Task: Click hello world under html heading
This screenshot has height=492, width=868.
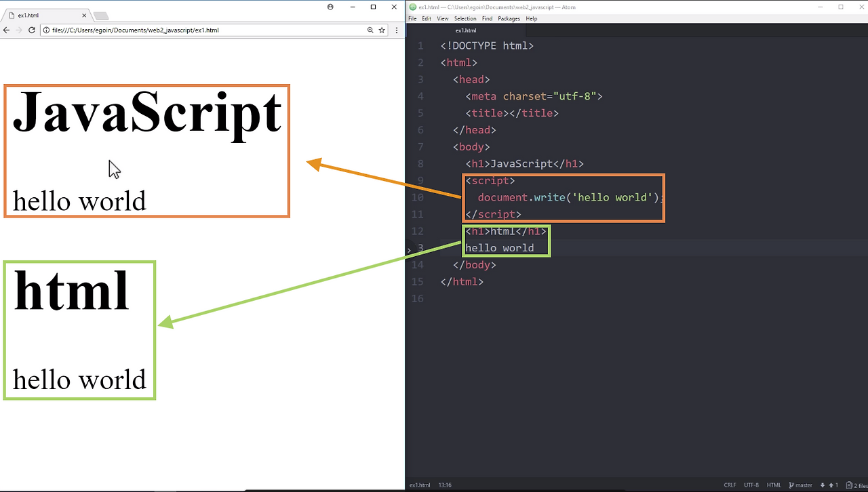Action: [x=79, y=380]
